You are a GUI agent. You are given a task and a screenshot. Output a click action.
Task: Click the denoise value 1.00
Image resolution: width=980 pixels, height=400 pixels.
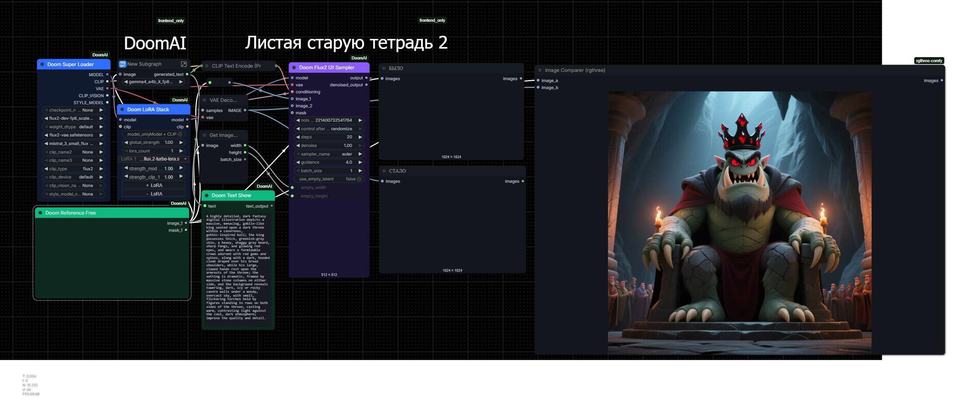[348, 146]
